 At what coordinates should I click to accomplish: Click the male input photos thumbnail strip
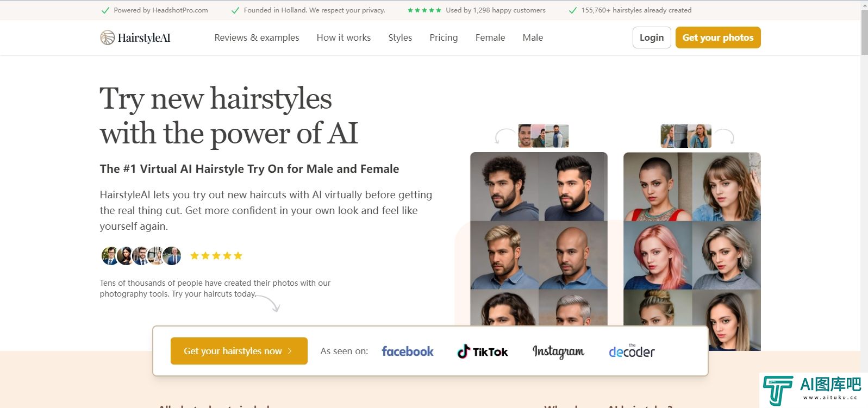pos(544,136)
